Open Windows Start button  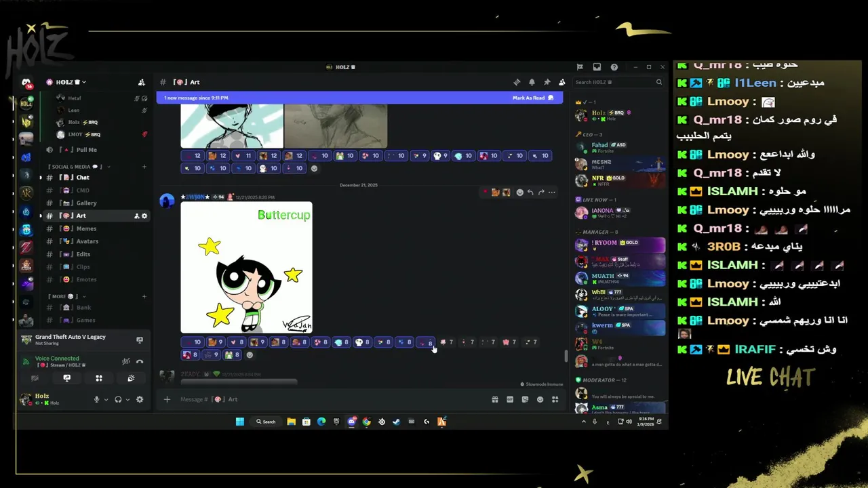[239, 422]
